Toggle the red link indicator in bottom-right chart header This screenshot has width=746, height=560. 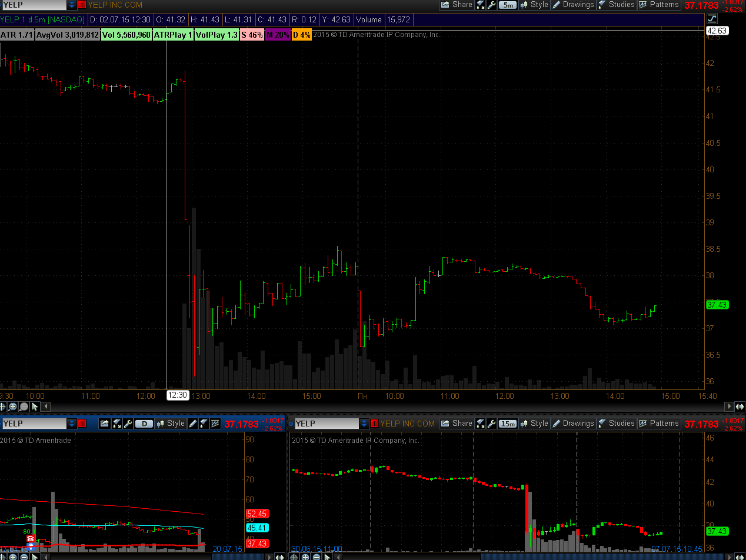tap(374, 424)
